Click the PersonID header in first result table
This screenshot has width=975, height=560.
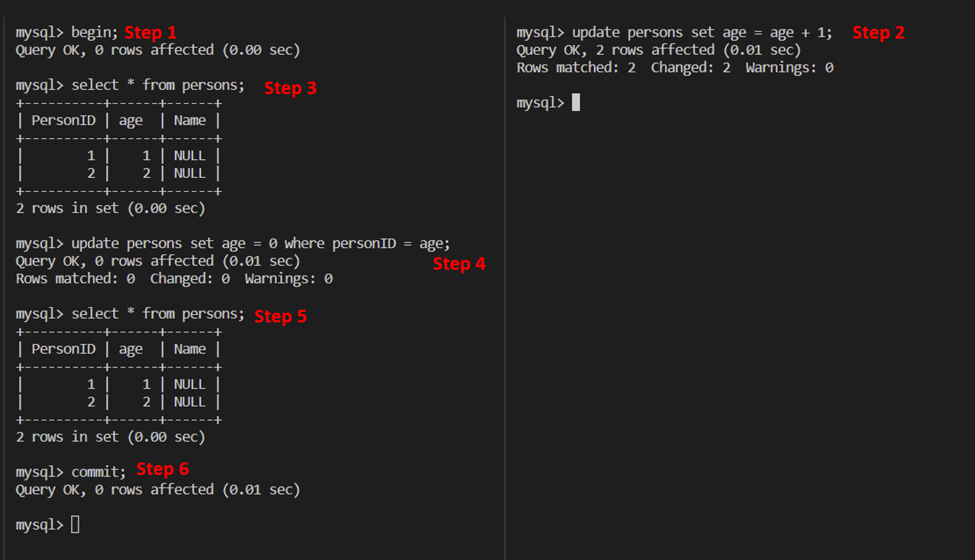point(63,120)
